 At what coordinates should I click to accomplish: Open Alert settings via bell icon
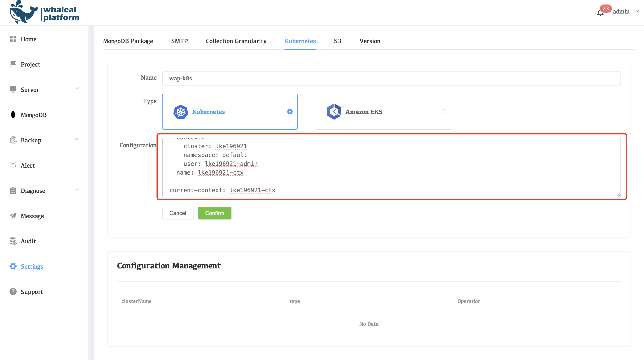13,165
